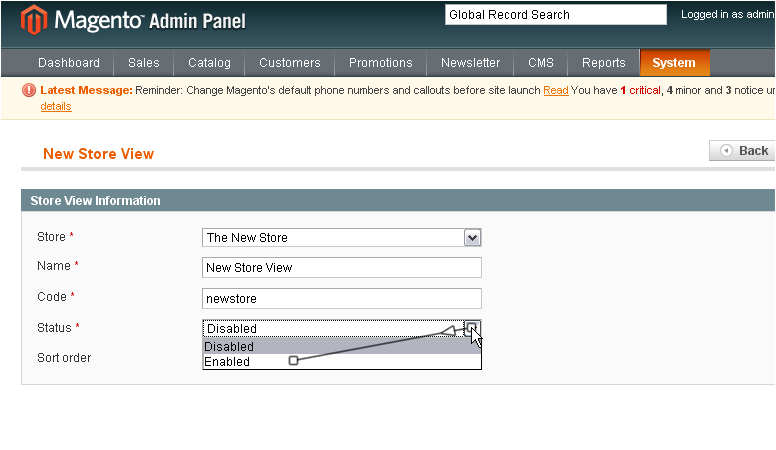Click the Name field containing New Store View
The image size is (776, 450).
[341, 268]
